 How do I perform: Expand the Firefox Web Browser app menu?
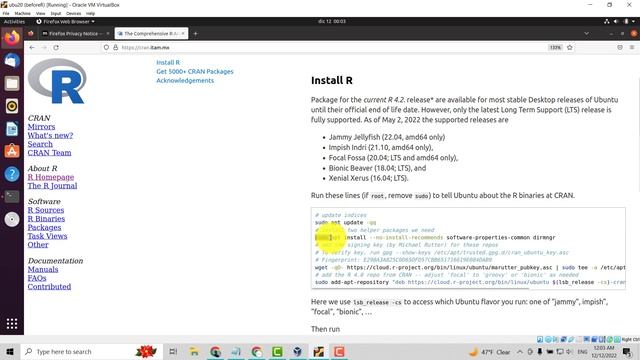coord(66,21)
